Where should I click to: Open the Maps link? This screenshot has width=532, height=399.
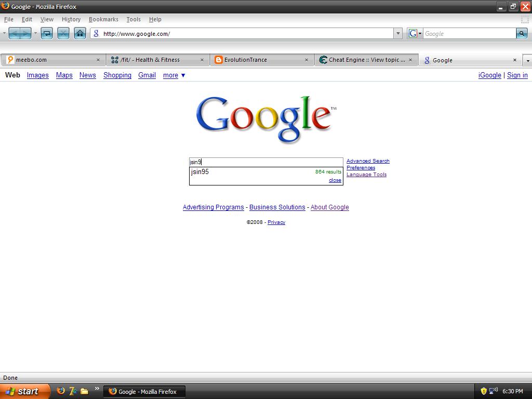click(x=64, y=75)
